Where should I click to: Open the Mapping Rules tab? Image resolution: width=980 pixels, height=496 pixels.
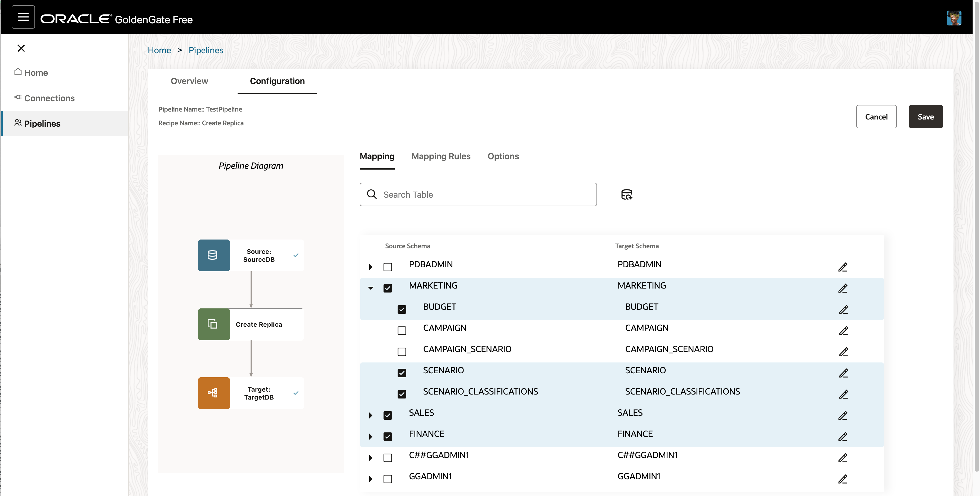(441, 156)
